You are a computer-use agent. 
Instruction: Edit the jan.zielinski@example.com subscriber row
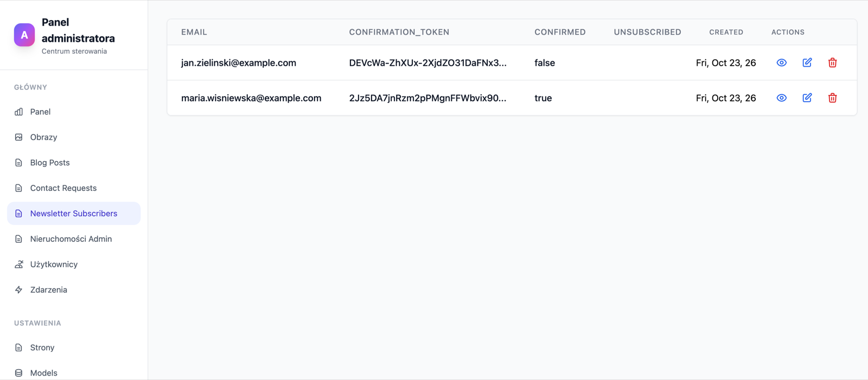tap(807, 63)
